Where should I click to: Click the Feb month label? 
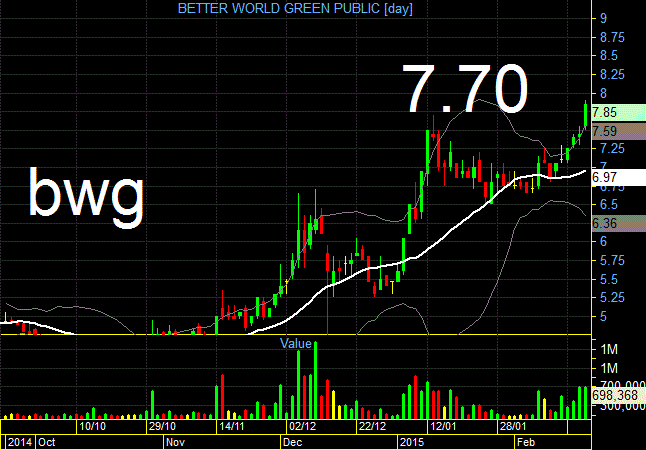tap(526, 442)
